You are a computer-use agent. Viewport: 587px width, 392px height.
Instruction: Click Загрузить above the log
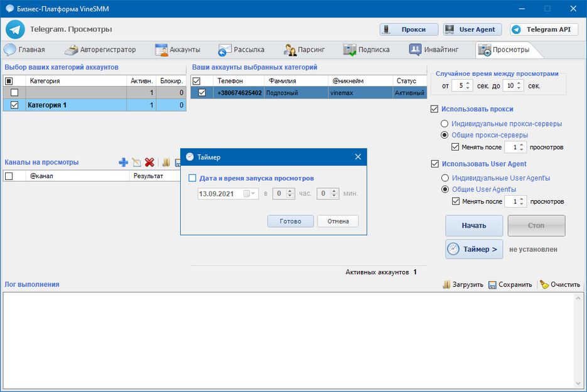pyautogui.click(x=463, y=284)
